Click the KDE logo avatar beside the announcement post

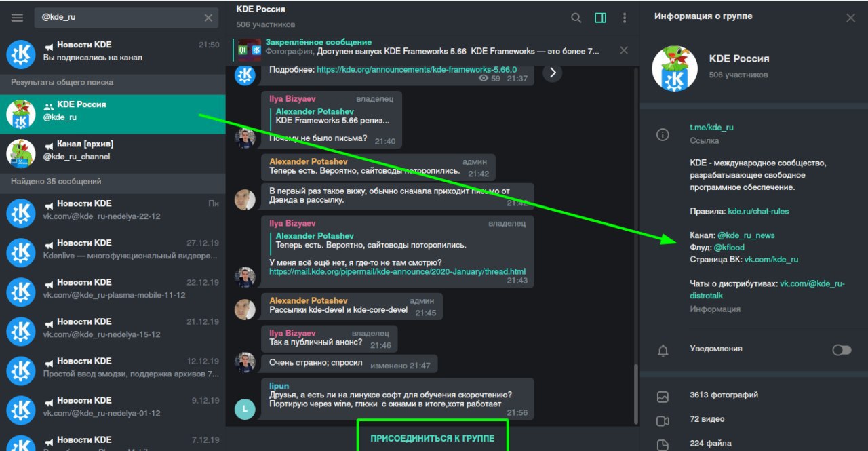[x=245, y=75]
